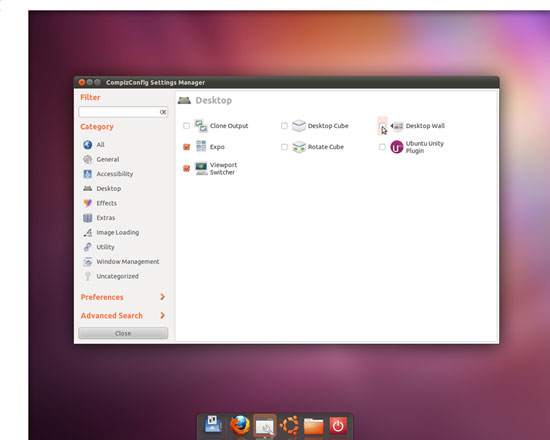Viewport: 550px width, 440px height.
Task: Open the Desktop Cube plugin icon
Action: (299, 126)
